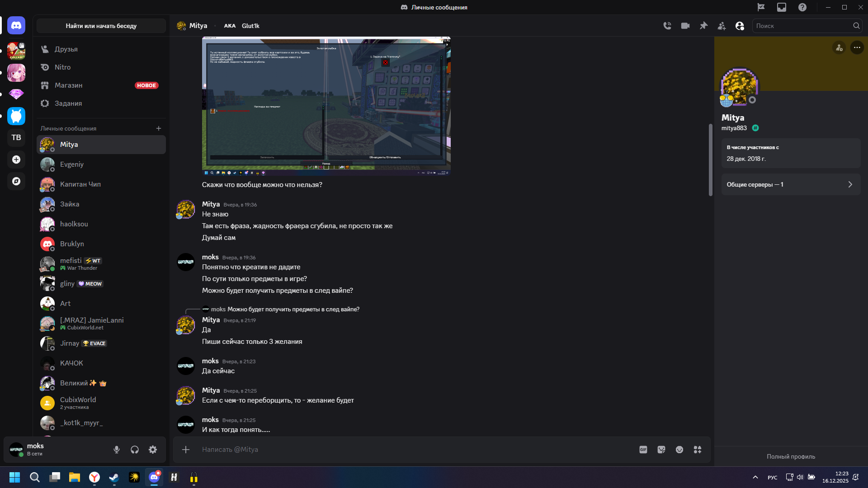The height and width of the screenshot is (488, 868).
Task: Open the apps launcher in message bar
Action: tap(698, 450)
